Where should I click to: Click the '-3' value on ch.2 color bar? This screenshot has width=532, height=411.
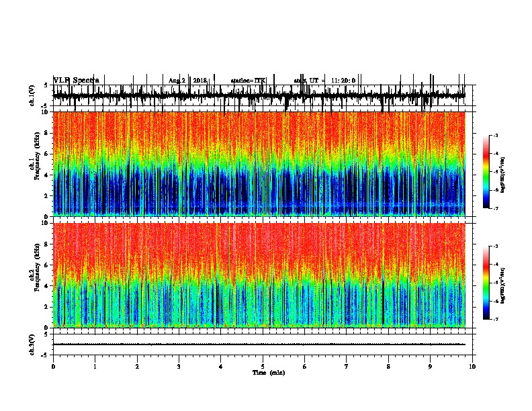496,246
